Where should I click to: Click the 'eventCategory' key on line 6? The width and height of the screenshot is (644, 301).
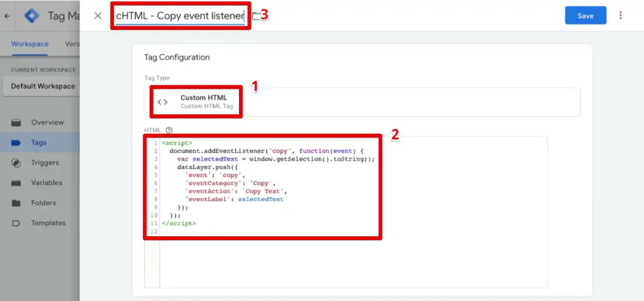coord(214,183)
